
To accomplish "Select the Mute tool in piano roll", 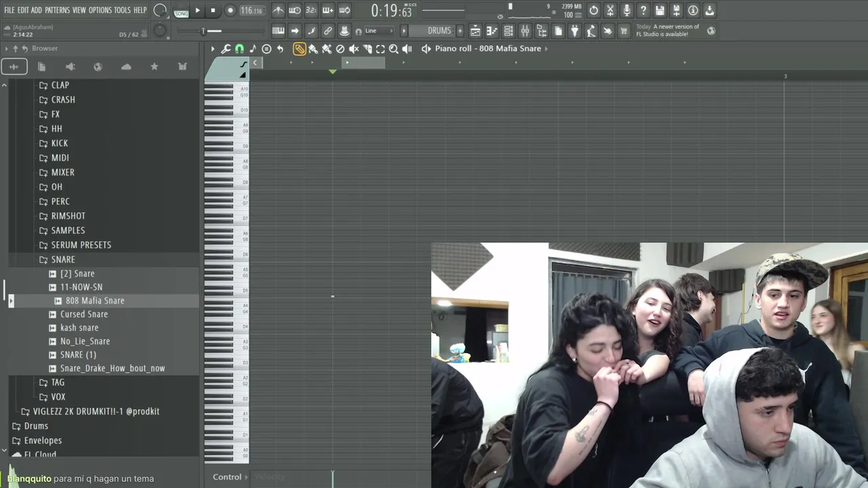I will (353, 49).
